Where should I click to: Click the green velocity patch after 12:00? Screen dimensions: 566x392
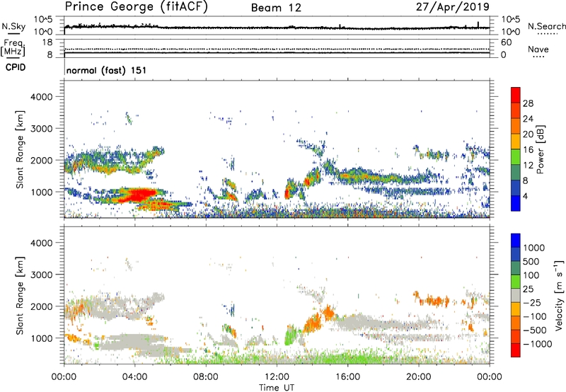pyautogui.click(x=289, y=335)
